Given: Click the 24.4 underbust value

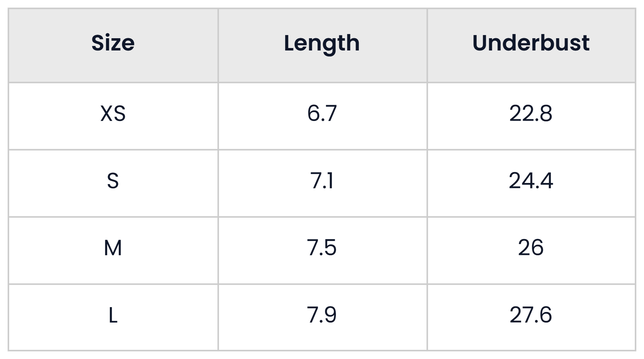Looking at the screenshot, I should point(531,181).
